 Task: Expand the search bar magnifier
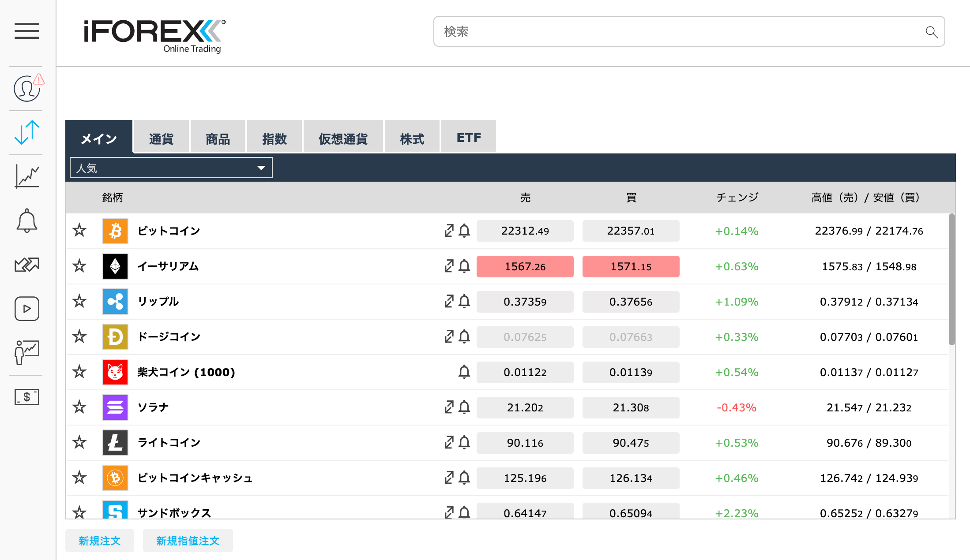coord(931,31)
